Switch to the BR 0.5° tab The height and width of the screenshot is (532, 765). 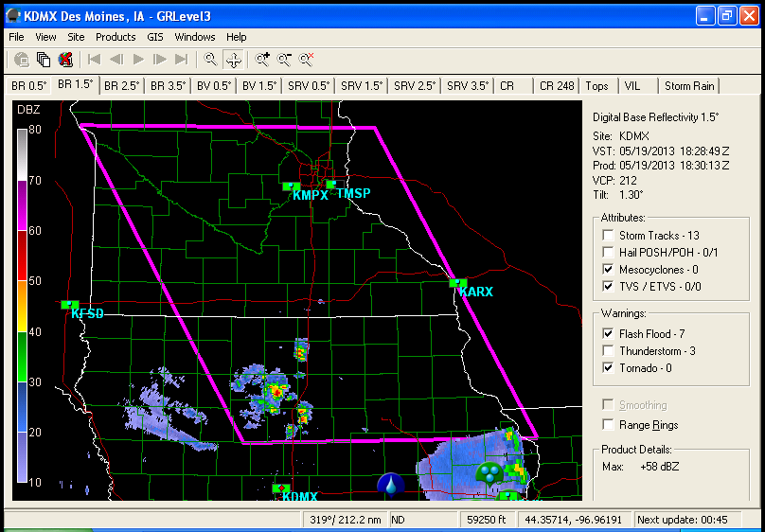pos(29,86)
